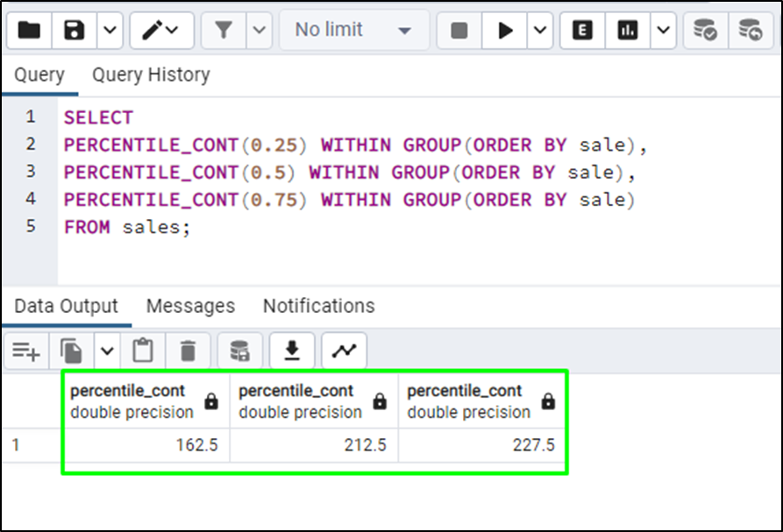Stop the running query
The width and height of the screenshot is (783, 532).
click(459, 31)
